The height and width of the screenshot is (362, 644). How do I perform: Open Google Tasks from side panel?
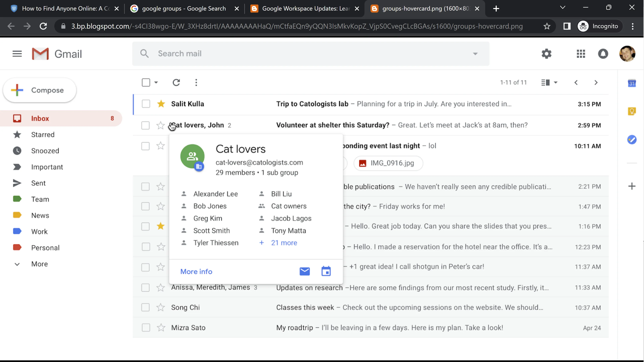[x=632, y=139]
